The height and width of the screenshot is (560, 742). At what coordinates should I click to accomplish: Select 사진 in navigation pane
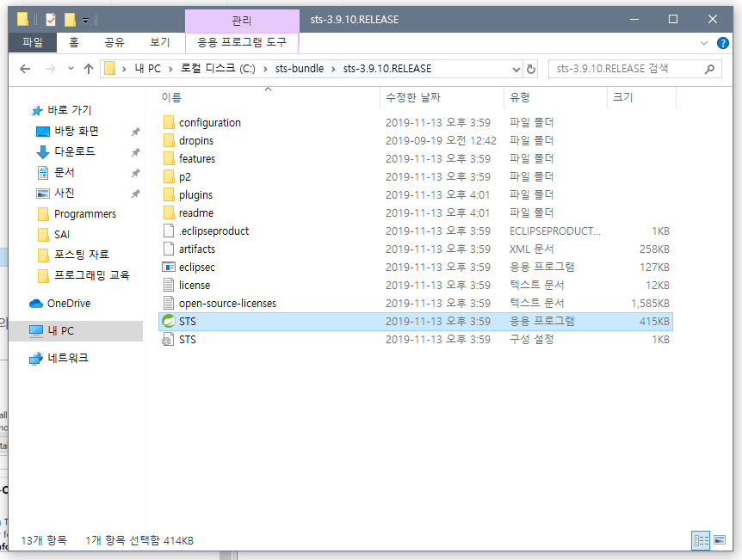[x=64, y=193]
